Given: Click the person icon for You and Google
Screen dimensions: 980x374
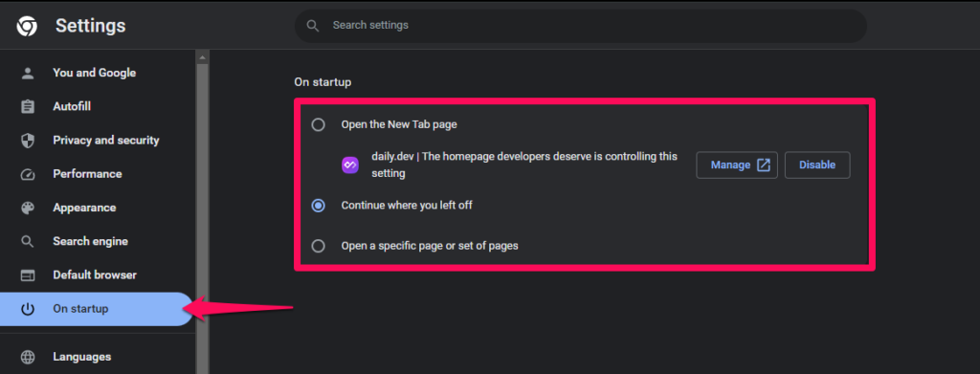Looking at the screenshot, I should pos(28,73).
